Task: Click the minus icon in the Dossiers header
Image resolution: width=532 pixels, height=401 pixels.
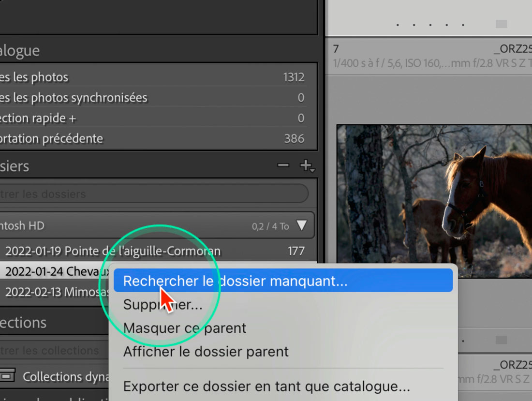Action: [x=283, y=166]
